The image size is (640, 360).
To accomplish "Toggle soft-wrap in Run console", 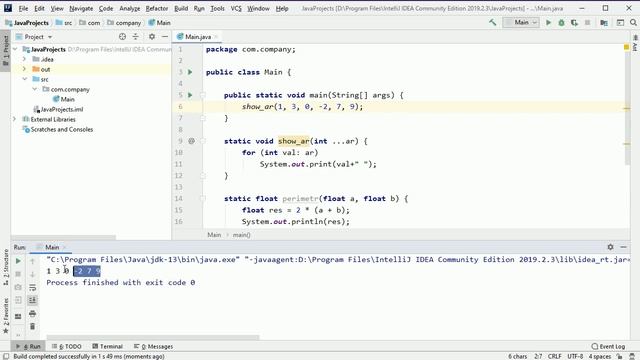I will [33, 287].
